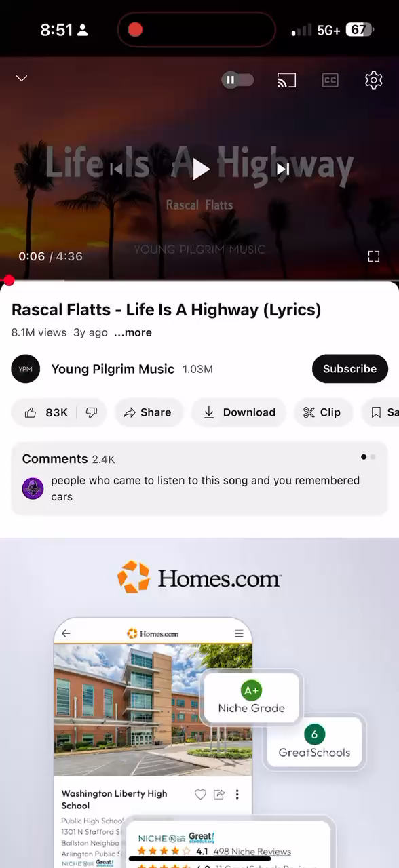The image size is (399, 868).
Task: Click the red video progress scrubber
Action: point(9,281)
